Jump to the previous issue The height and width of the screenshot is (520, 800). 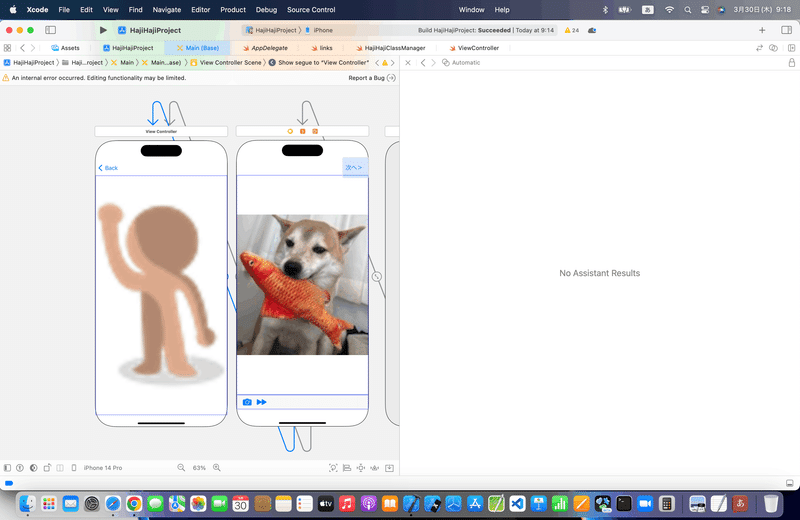(x=377, y=63)
